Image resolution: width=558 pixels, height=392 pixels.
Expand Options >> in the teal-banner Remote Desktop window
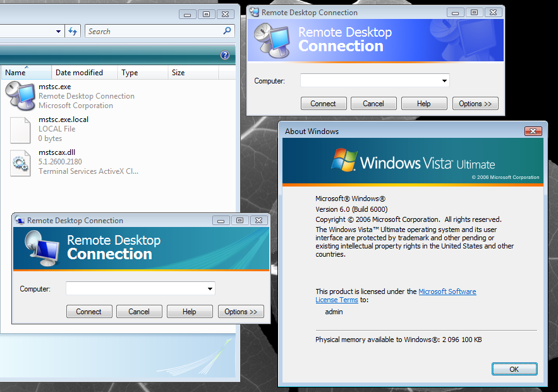241,312
